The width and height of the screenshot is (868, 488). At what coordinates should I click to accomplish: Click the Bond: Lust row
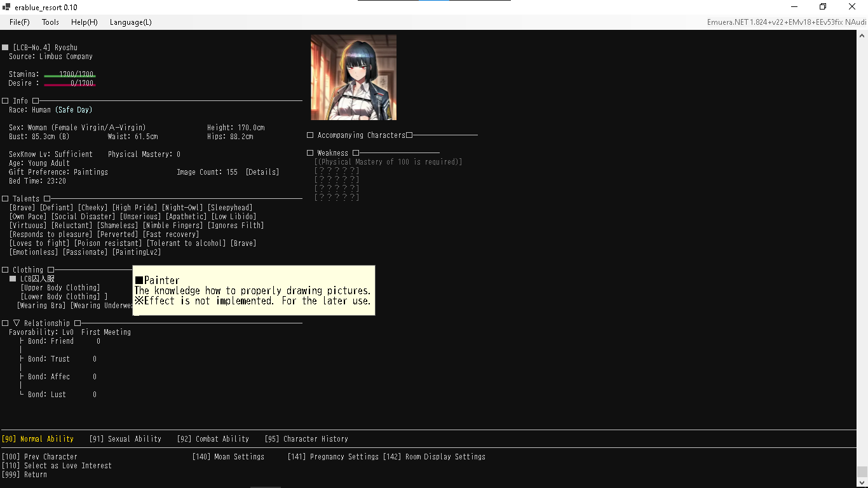point(58,395)
